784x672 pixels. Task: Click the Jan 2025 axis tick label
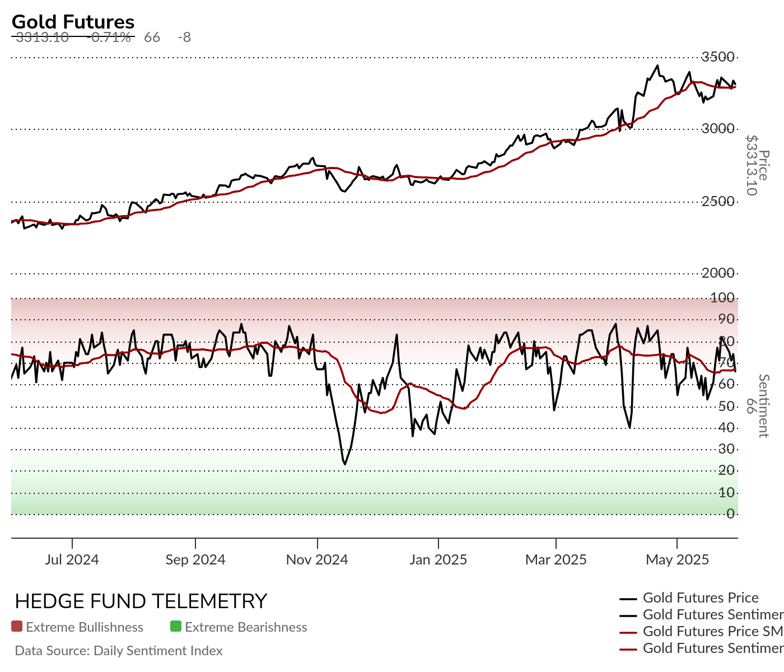click(x=438, y=559)
